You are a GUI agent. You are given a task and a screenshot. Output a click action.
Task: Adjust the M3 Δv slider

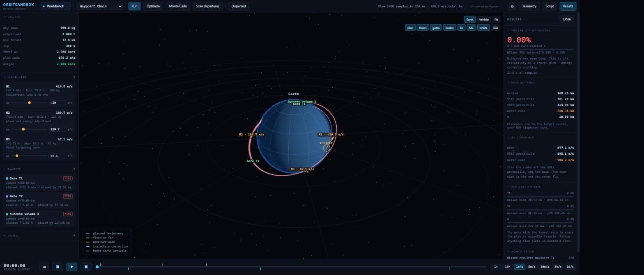click(29, 156)
